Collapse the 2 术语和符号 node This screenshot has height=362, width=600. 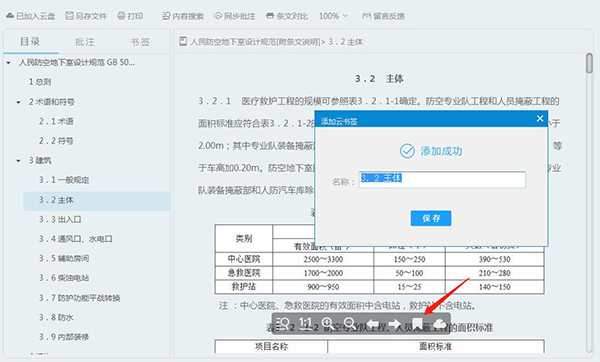click(x=18, y=102)
